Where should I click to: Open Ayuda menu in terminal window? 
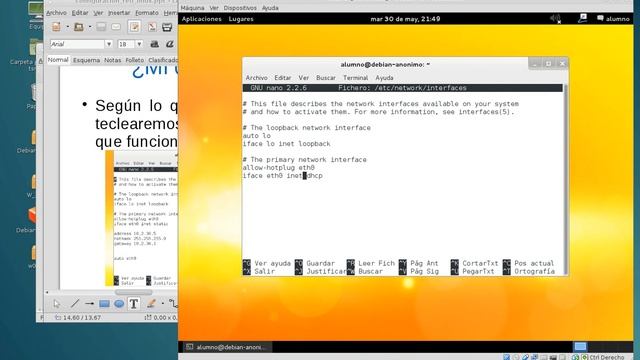384,78
